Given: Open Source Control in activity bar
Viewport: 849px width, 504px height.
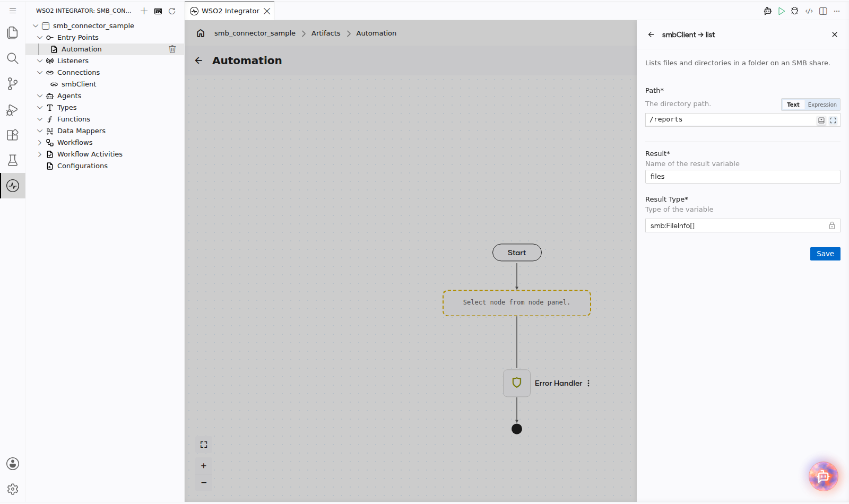Looking at the screenshot, I should (x=13, y=84).
